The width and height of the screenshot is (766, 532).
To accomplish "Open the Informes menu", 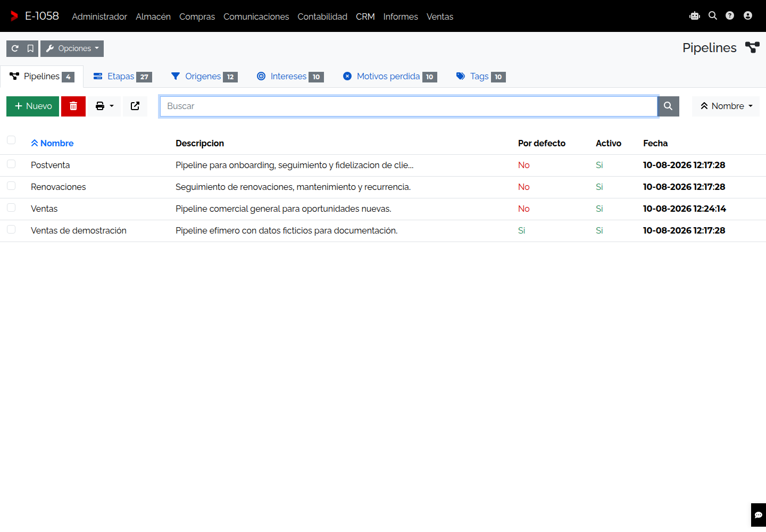I will pos(401,16).
